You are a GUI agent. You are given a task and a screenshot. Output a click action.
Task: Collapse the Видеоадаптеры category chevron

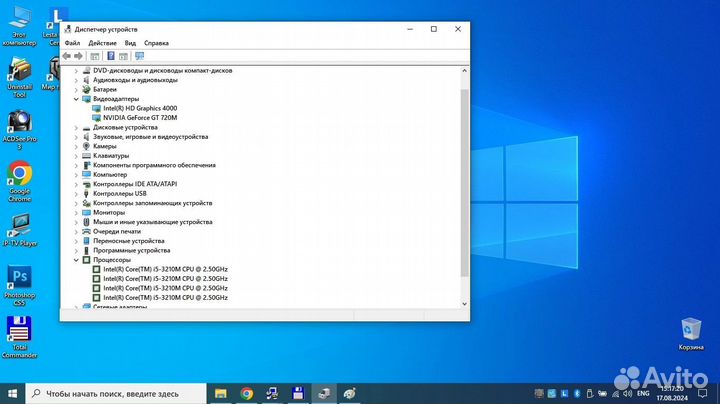click(x=76, y=99)
